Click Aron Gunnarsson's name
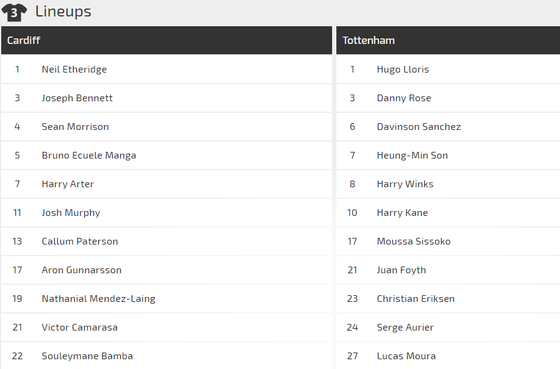 [82, 270]
